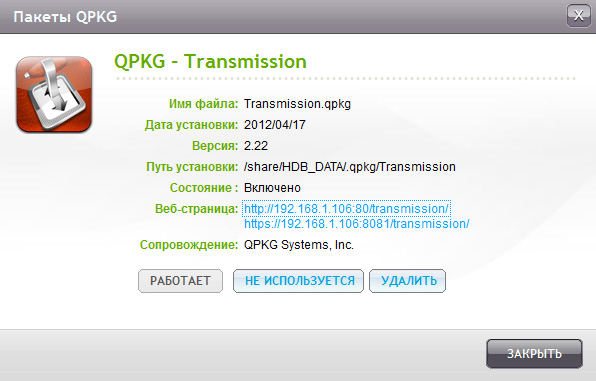Click the version number 2.22

[256, 146]
